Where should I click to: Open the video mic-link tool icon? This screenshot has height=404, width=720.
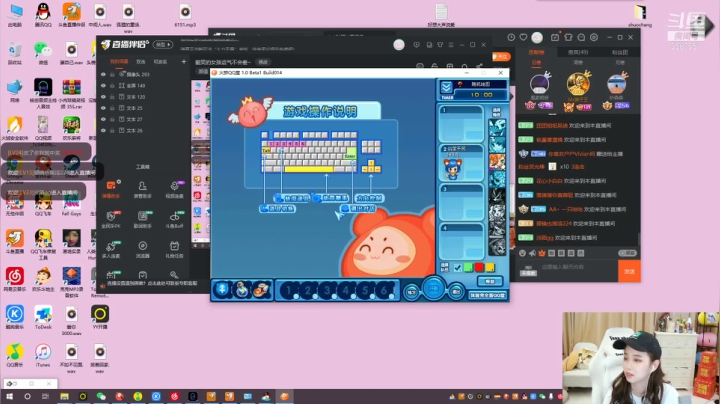point(174,188)
